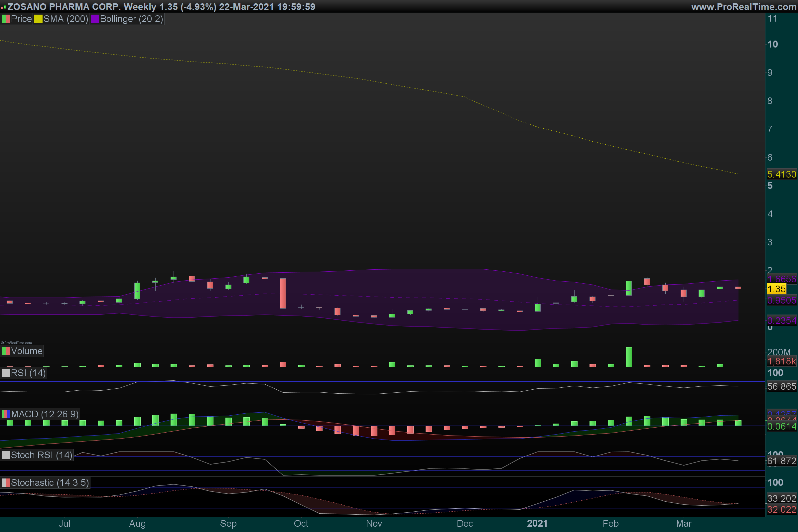The image size is (798, 532).
Task: Click the small icon before ZOSANO title
Action: coord(3,7)
